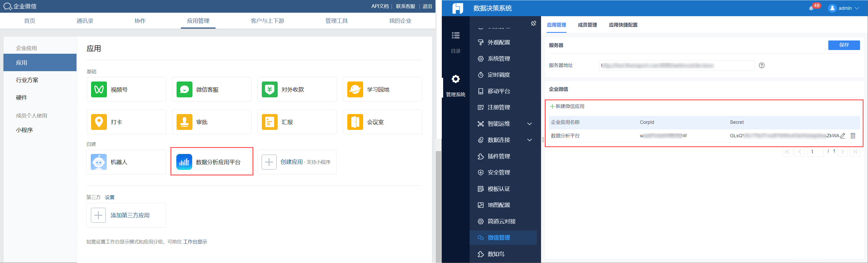Click the 服务器地址 input field

coord(677,65)
